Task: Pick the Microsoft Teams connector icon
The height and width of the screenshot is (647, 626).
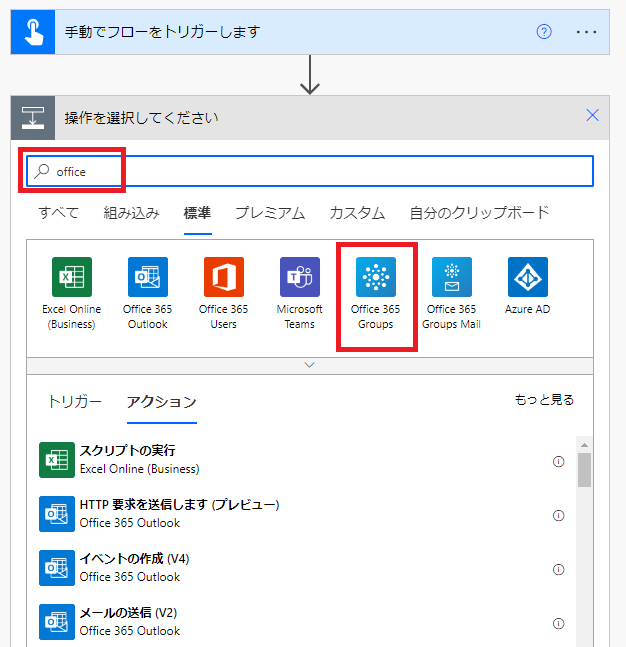Action: click(299, 277)
